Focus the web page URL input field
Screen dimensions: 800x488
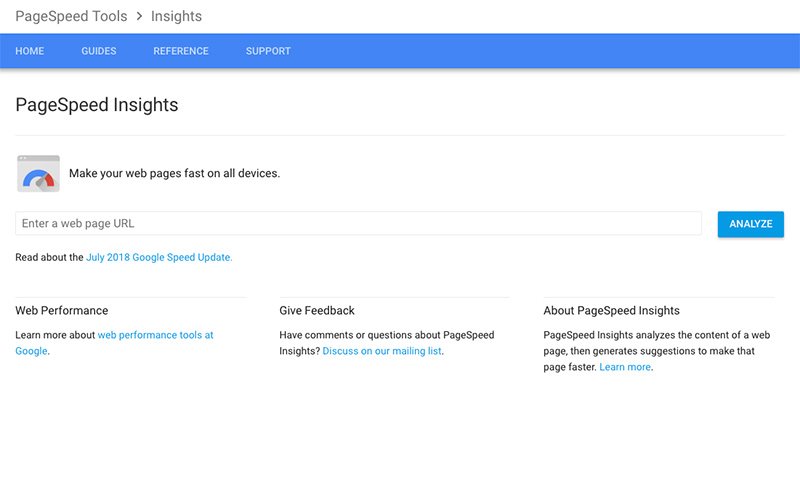(358, 224)
